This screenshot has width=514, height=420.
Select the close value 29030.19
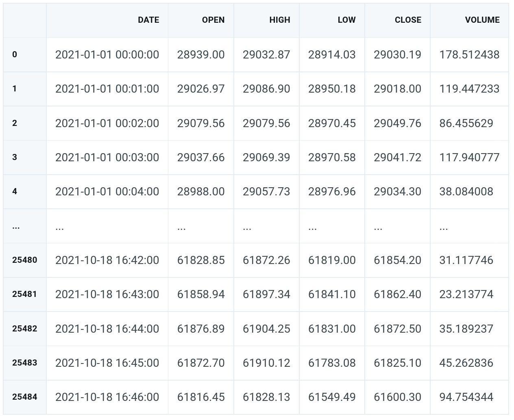[397, 54]
